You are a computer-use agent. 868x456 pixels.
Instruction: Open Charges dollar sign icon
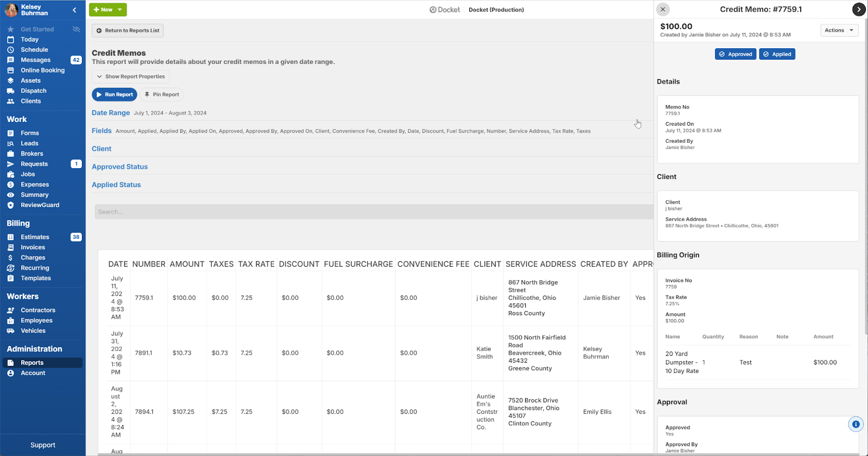pos(10,258)
